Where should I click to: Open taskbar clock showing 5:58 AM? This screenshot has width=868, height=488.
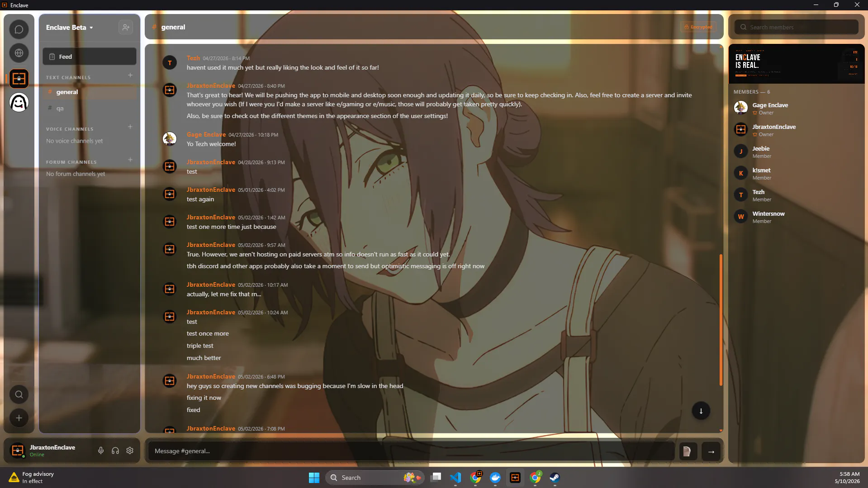847,478
